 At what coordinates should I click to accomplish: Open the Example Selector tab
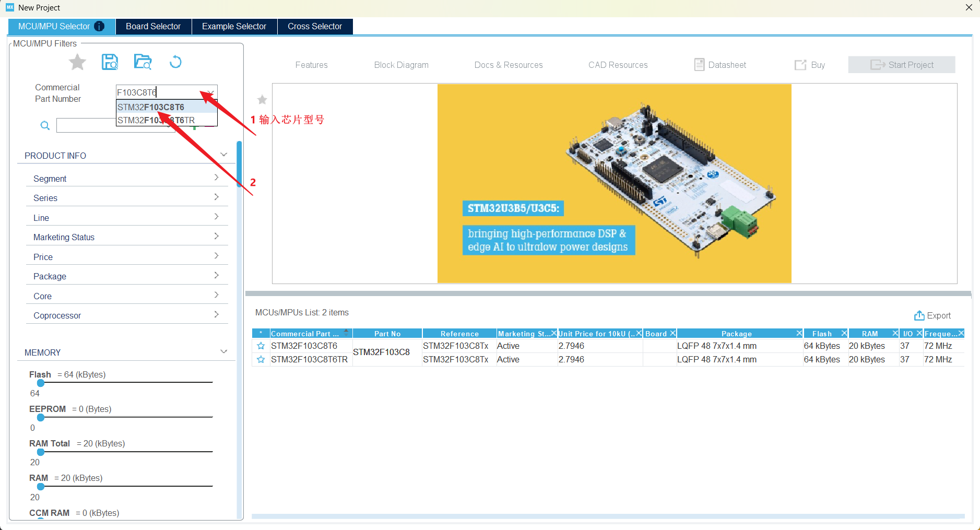234,26
